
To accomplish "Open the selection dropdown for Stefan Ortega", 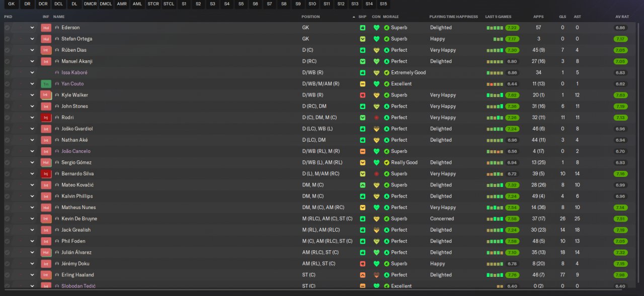I will coord(32,39).
